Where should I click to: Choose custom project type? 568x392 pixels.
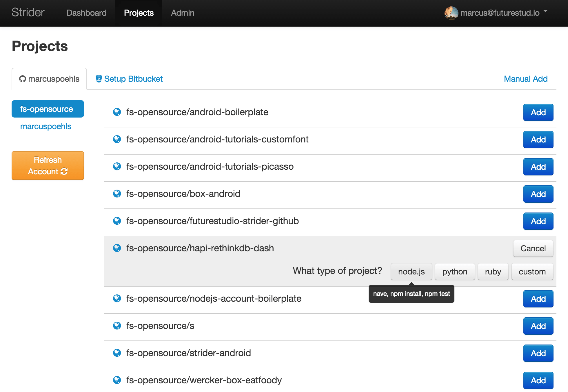coord(532,272)
